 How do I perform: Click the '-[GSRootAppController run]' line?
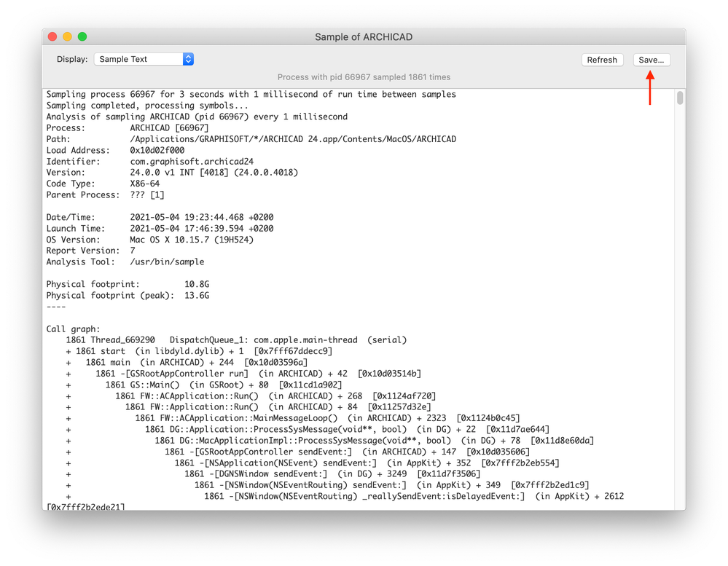click(x=243, y=374)
